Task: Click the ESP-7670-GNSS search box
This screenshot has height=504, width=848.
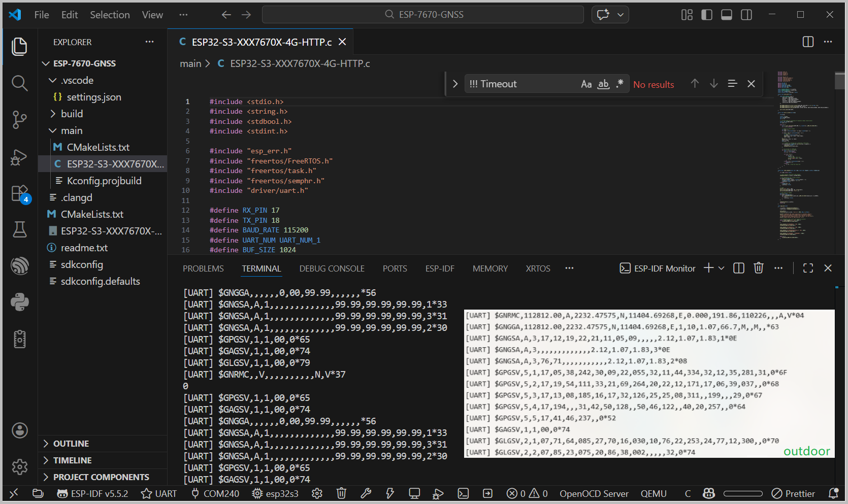Action: 422,15
